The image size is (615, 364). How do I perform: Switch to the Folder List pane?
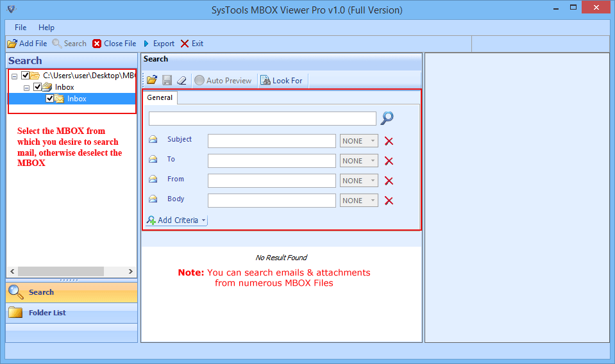(72, 313)
